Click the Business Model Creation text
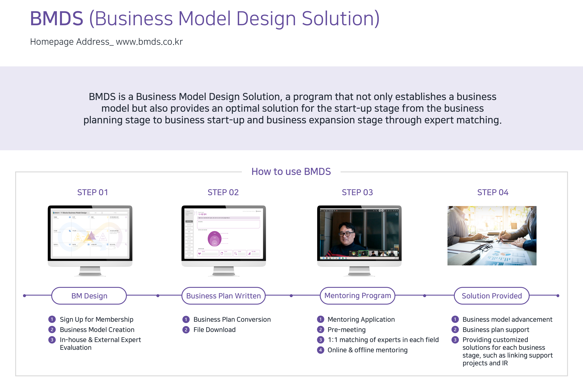The width and height of the screenshot is (583, 392). (x=97, y=330)
